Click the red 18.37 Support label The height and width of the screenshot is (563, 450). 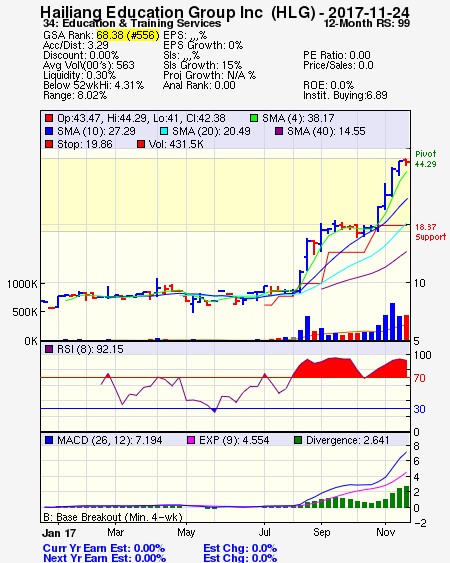pyautogui.click(x=431, y=232)
